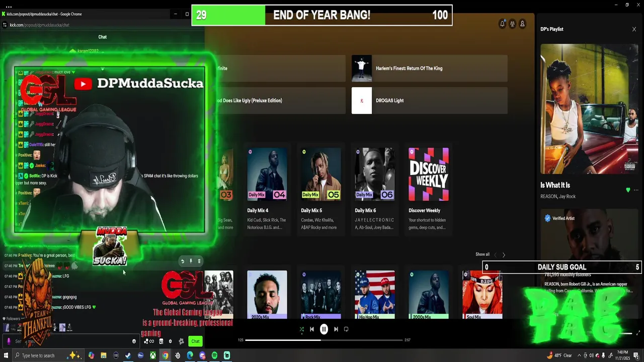Enter Spotify full screen mode

[x=639, y=333]
